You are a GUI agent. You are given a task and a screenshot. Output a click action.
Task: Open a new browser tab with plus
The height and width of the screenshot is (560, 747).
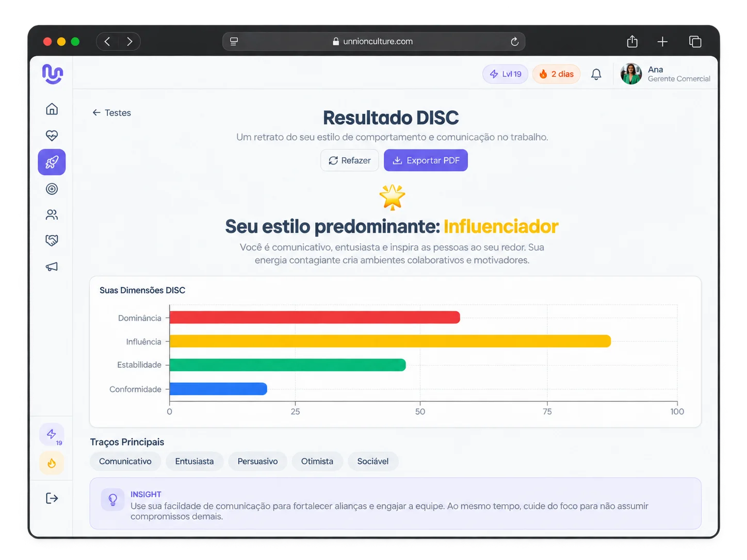662,41
